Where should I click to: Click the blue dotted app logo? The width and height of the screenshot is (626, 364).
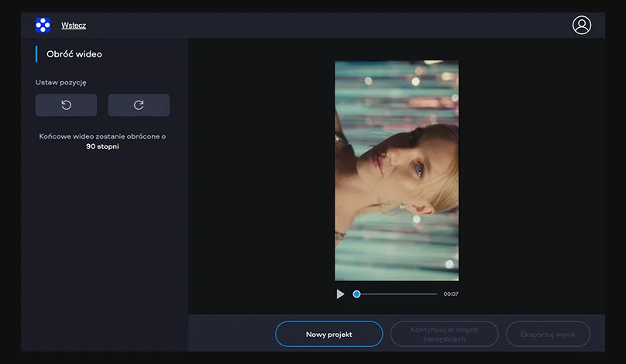coord(43,25)
